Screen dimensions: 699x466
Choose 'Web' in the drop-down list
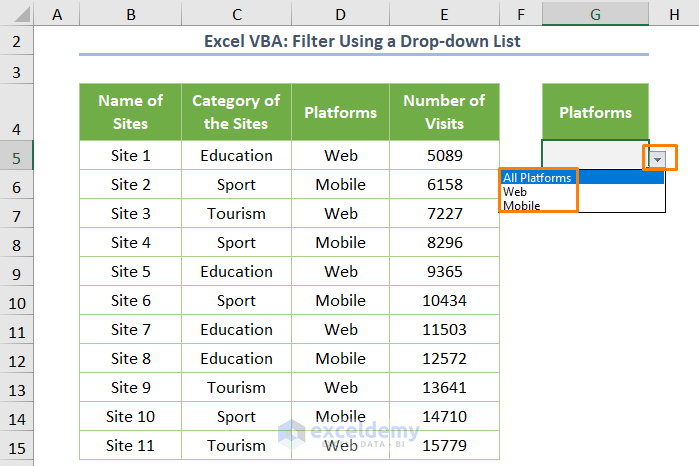[516, 192]
